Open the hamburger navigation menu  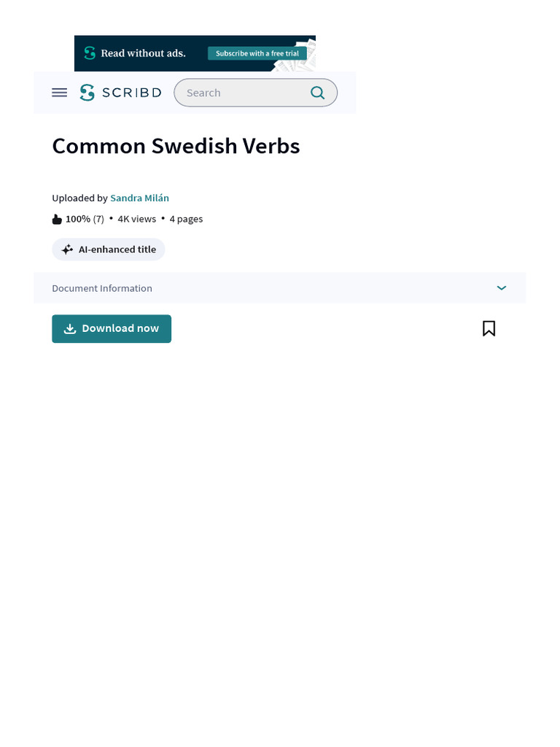[60, 93]
